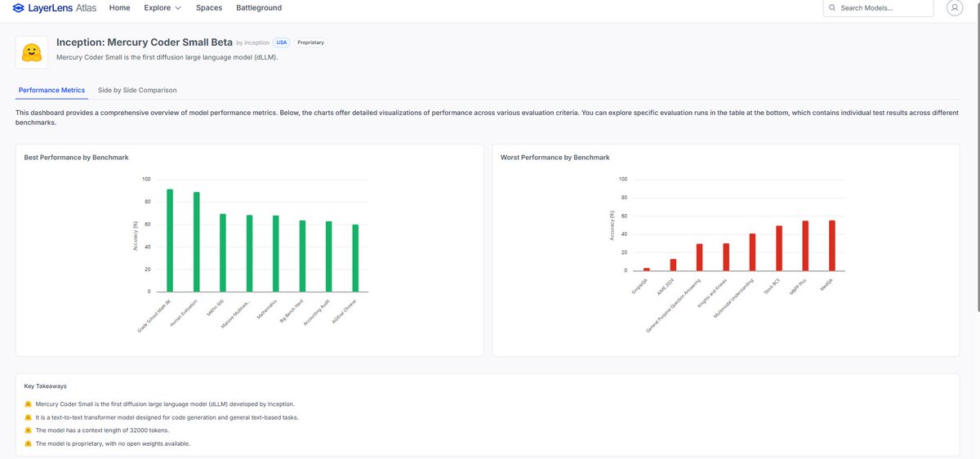
Task: Click the model description mentioning '(dLLM)' under title
Action: pos(167,57)
